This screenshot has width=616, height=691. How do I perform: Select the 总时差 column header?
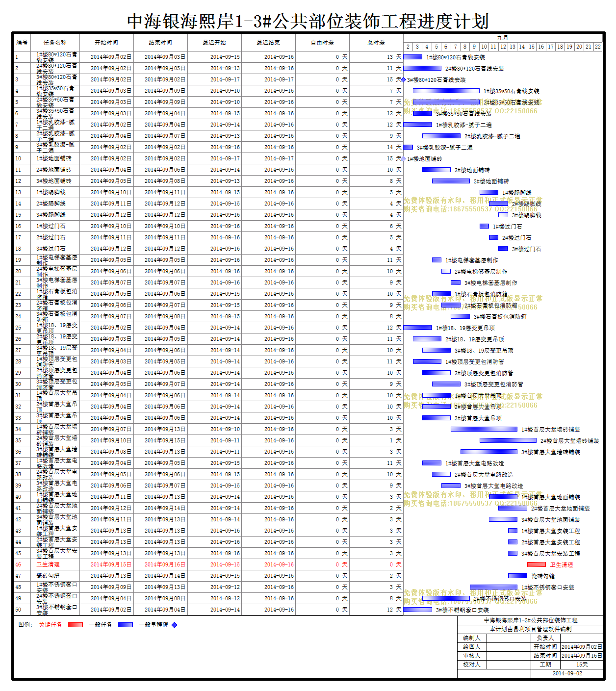376,43
